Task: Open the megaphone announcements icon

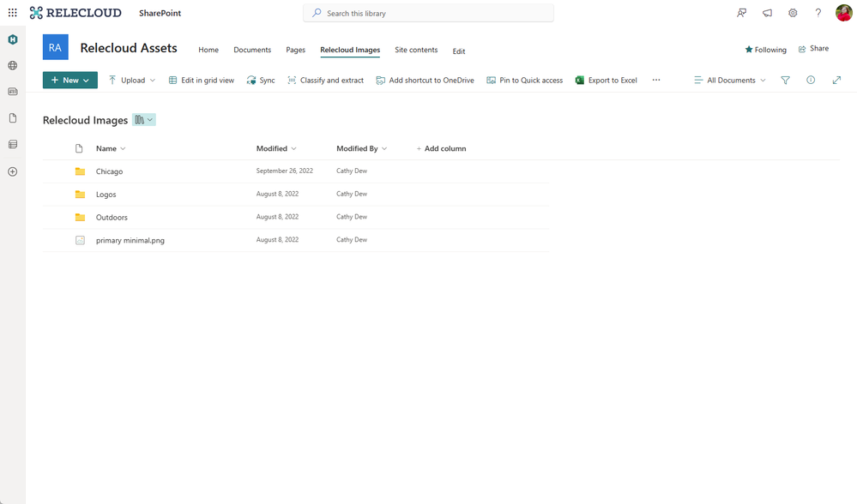Action: (x=768, y=13)
